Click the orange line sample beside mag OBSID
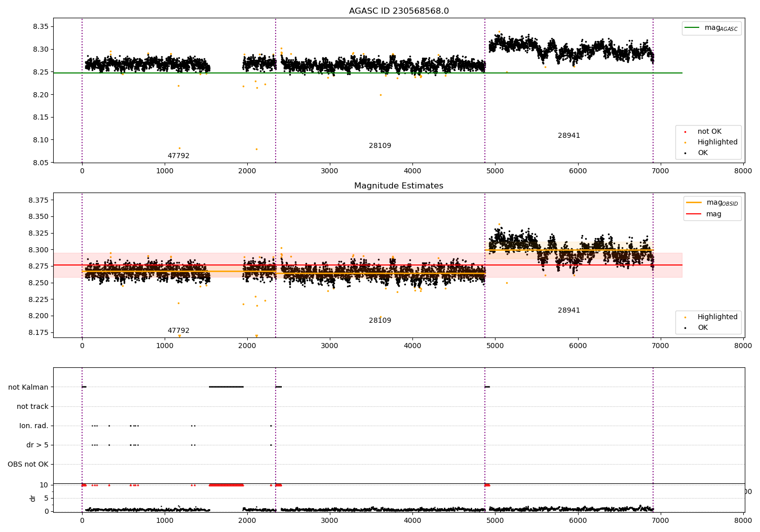The height and width of the screenshot is (532, 760). coord(694,202)
